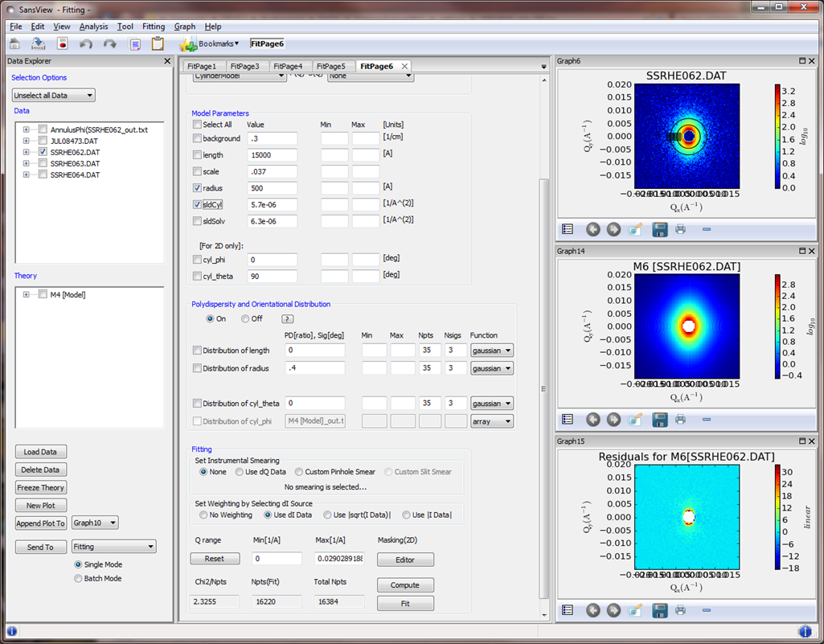This screenshot has width=824, height=644.
Task: Select Use dQ Data smearing option
Action: pos(239,472)
